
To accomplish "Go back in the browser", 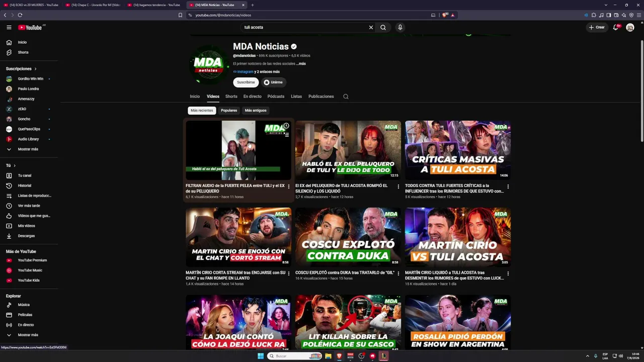I will pyautogui.click(x=6, y=15).
